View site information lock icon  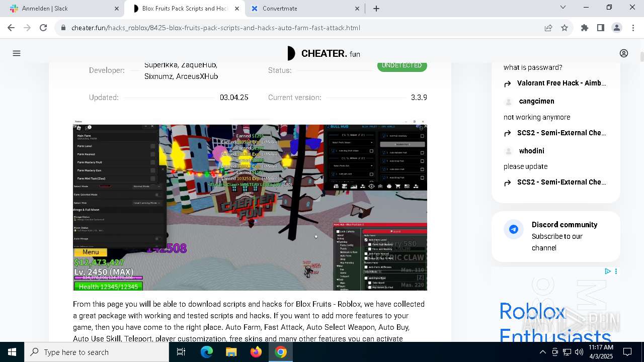tap(63, 28)
